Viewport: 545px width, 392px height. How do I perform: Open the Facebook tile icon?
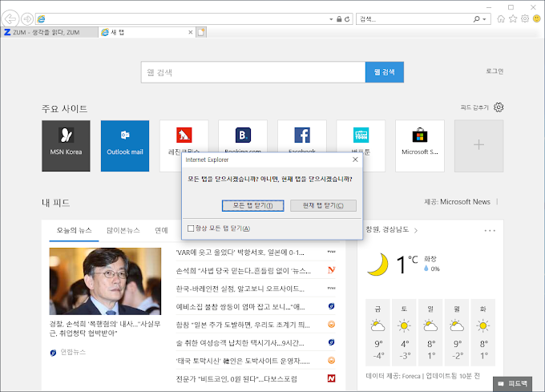click(x=302, y=135)
